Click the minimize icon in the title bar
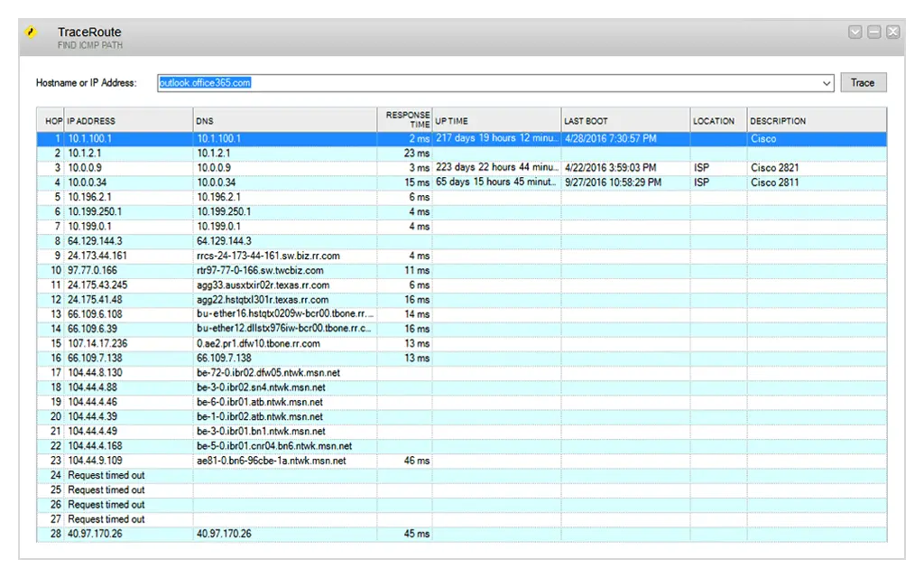Image resolution: width=924 pixels, height=578 pixels. (873, 32)
